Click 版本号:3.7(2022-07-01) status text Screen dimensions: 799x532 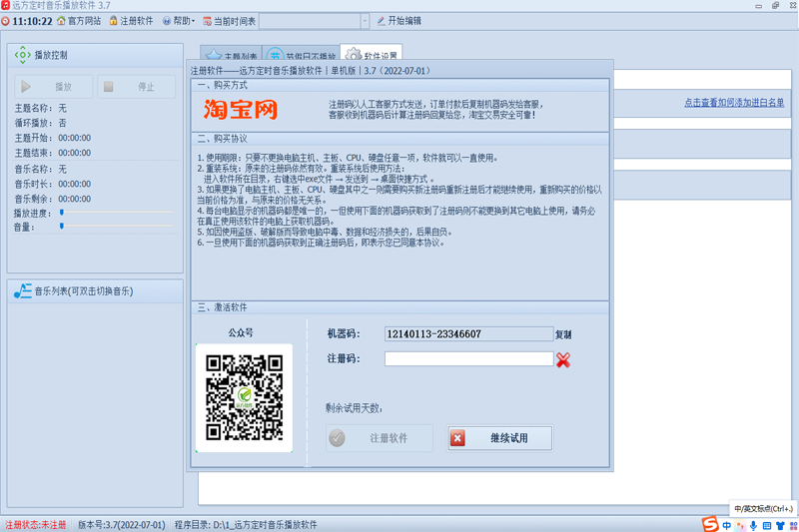121,525
